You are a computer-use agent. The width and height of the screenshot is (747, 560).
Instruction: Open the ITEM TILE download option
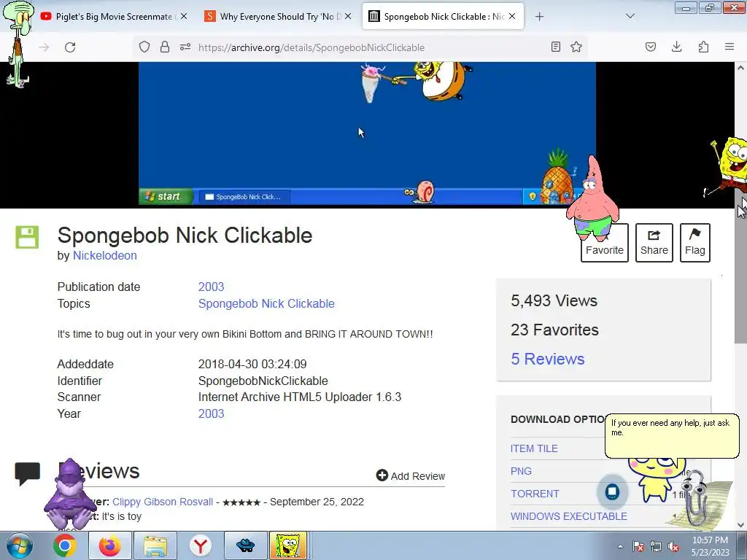click(x=534, y=448)
